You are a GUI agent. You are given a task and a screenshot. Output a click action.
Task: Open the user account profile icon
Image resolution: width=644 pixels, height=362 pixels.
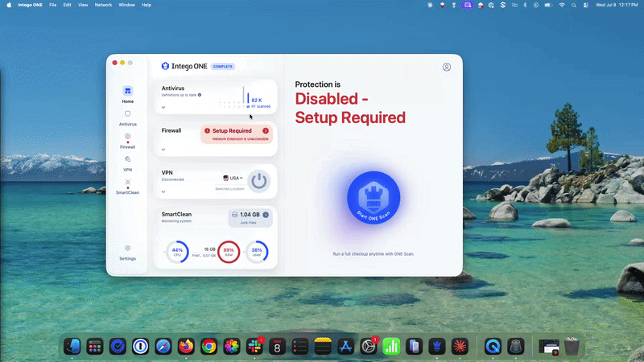pyautogui.click(x=447, y=67)
